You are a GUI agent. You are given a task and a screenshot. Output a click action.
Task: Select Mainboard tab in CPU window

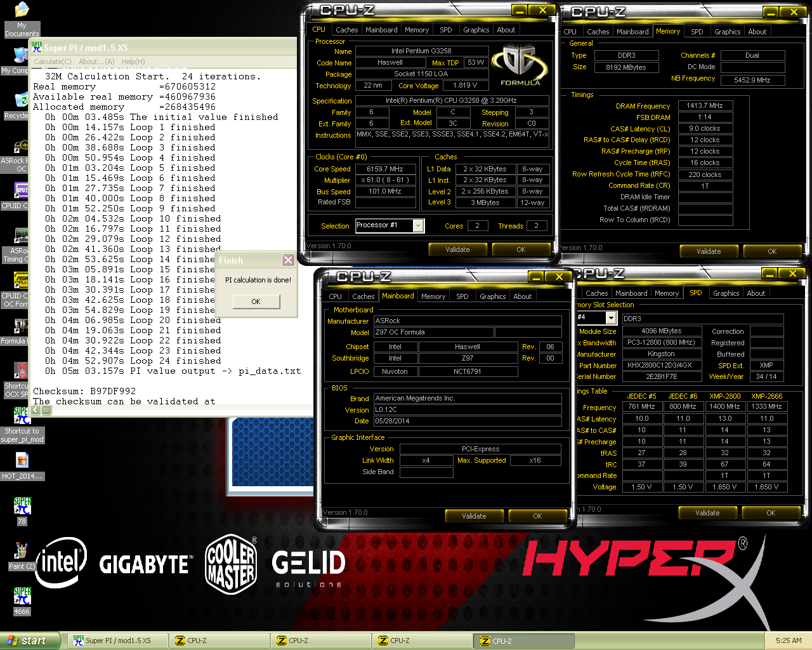click(381, 30)
